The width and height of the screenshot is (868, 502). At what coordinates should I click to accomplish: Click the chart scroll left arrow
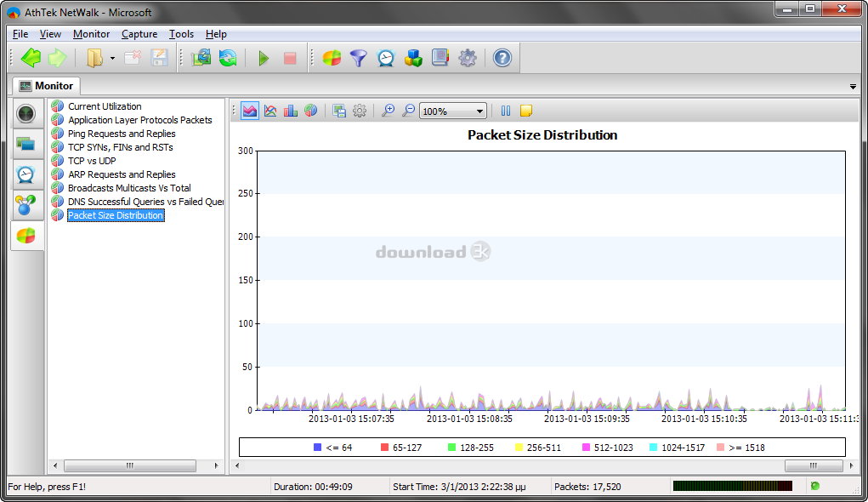(237, 465)
